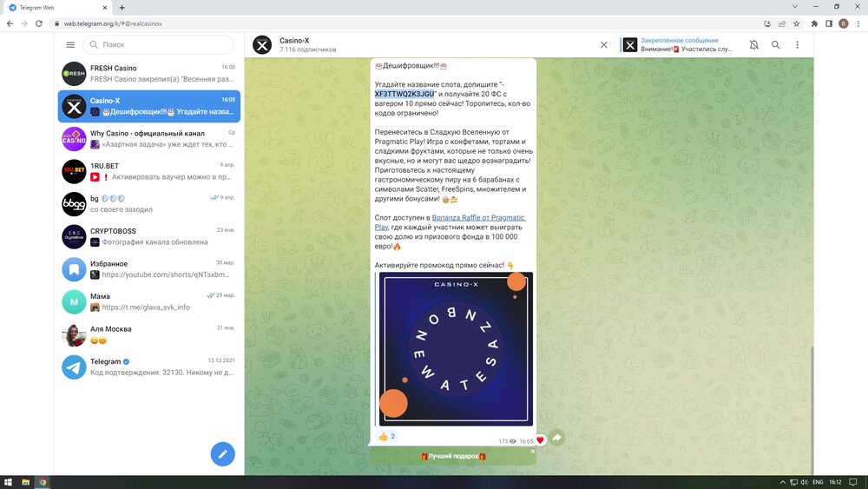Close the pinned message with X icon
The image size is (868, 489).
click(x=604, y=45)
